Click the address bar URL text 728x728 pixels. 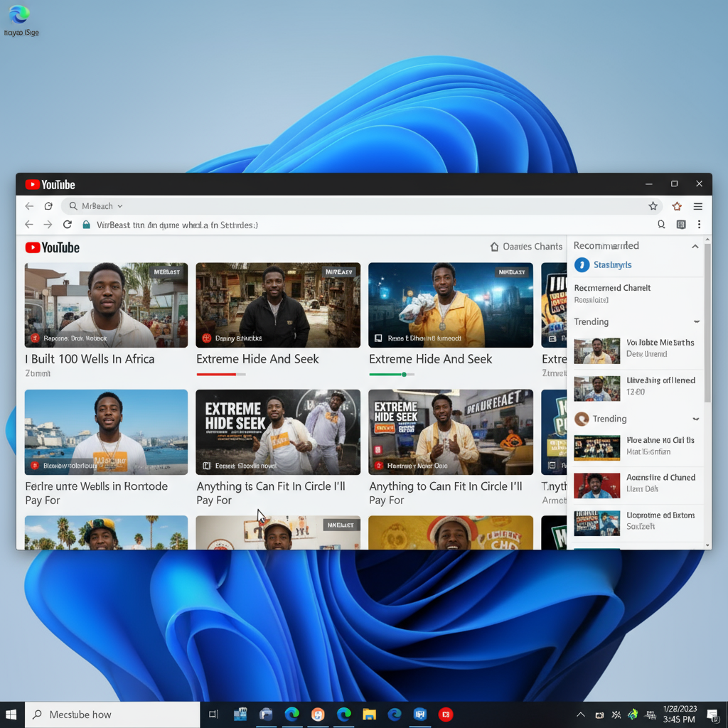(177, 225)
